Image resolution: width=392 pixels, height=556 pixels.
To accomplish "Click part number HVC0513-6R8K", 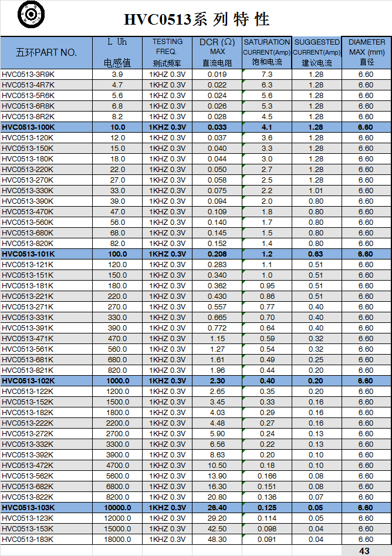I will (28, 106).
